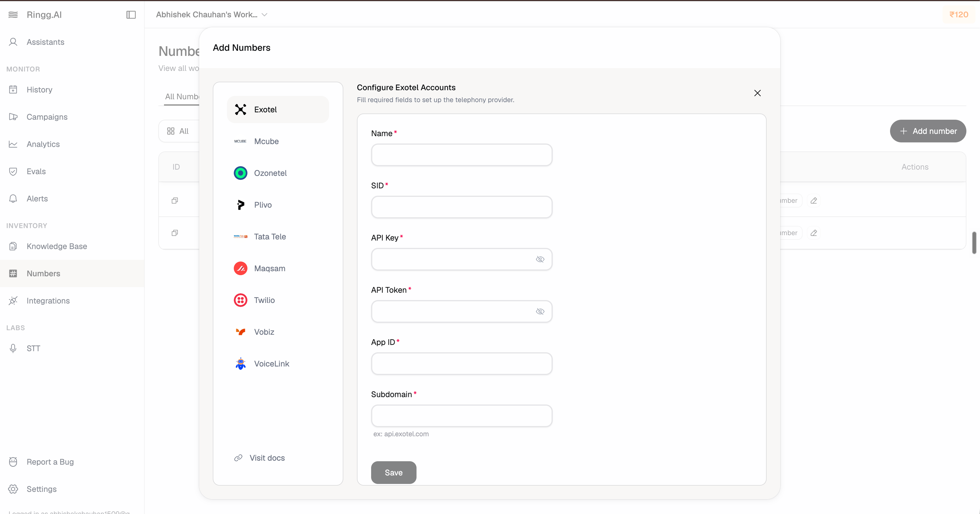
Task: Edit the second number row
Action: (813, 232)
